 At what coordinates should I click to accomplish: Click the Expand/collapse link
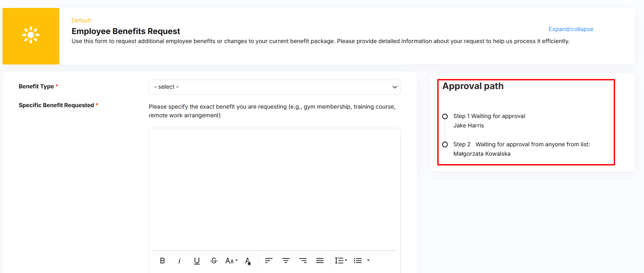pyautogui.click(x=571, y=29)
